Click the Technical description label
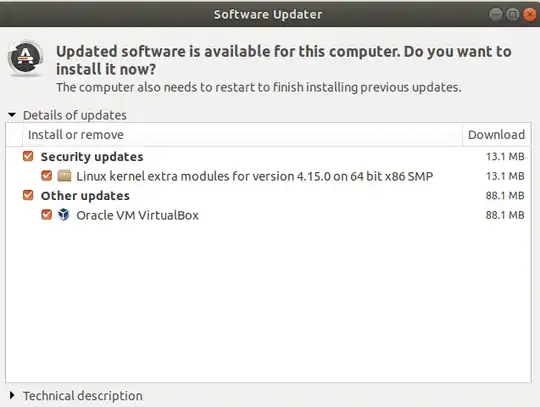540x407 pixels. pyautogui.click(x=83, y=396)
